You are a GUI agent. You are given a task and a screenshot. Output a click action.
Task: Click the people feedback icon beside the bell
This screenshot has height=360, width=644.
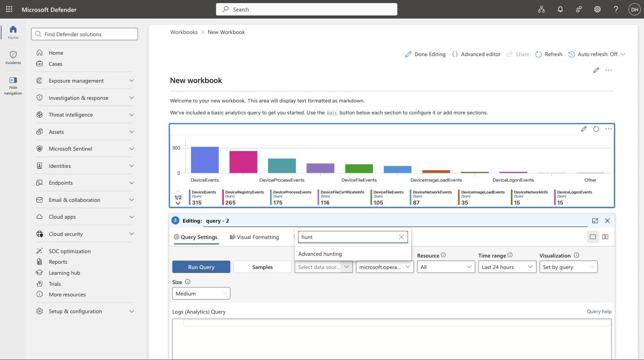(x=579, y=9)
